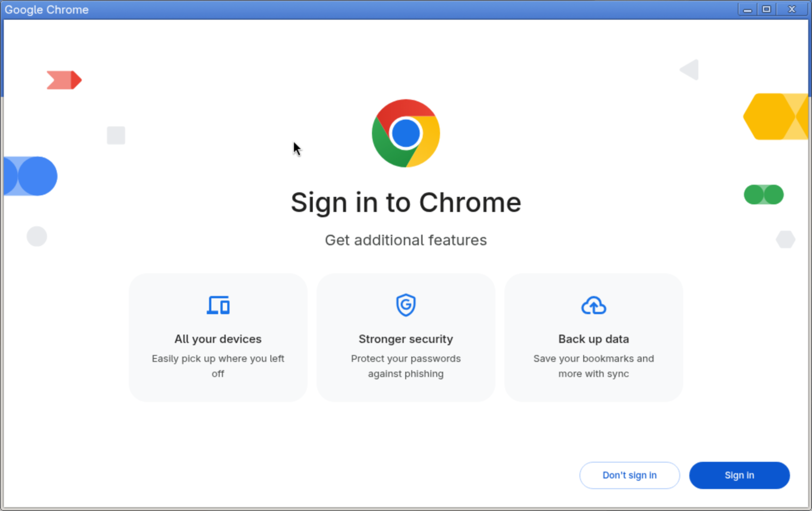The width and height of the screenshot is (812, 511).
Task: Minimize the Google Chrome window
Action: pyautogui.click(x=747, y=9)
